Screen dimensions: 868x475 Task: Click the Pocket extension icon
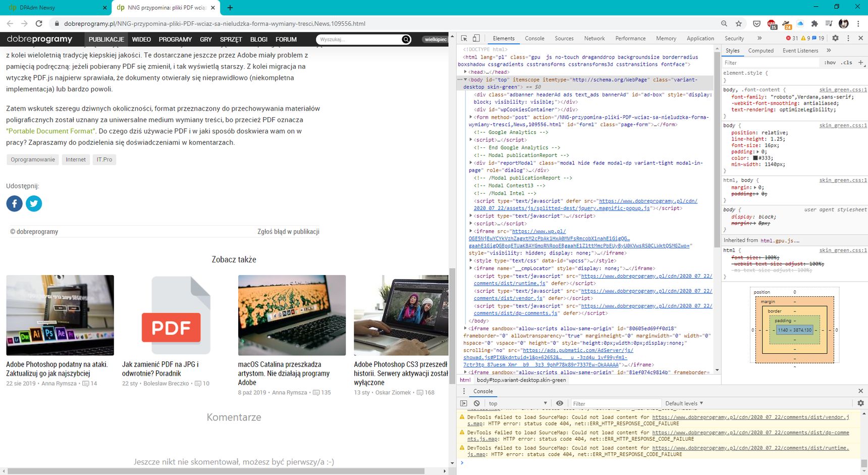pos(756,23)
